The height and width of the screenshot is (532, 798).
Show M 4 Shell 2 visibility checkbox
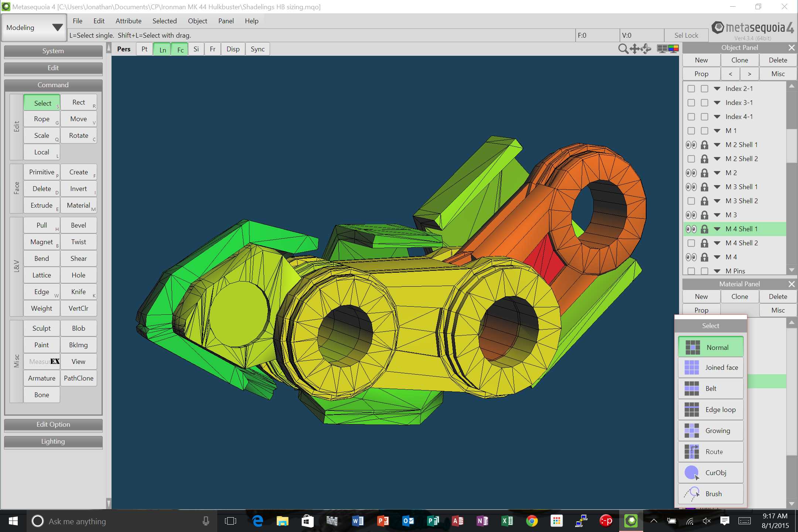(x=691, y=243)
